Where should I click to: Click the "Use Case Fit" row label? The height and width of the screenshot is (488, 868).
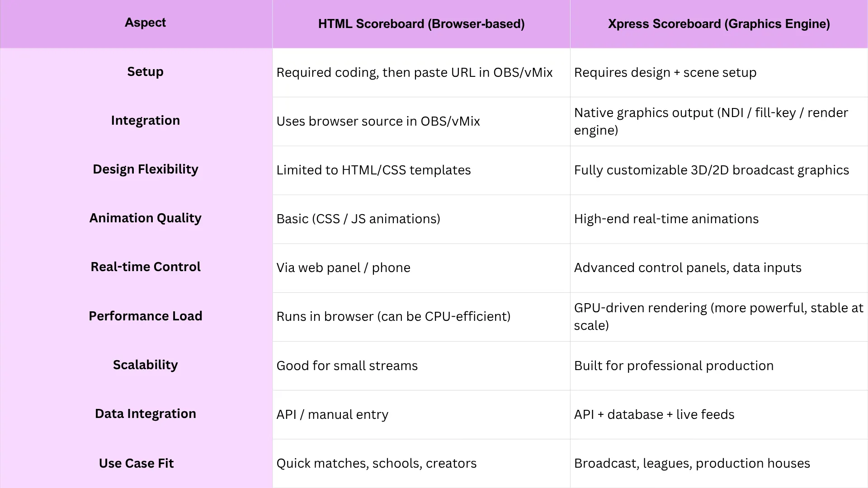[136, 464]
